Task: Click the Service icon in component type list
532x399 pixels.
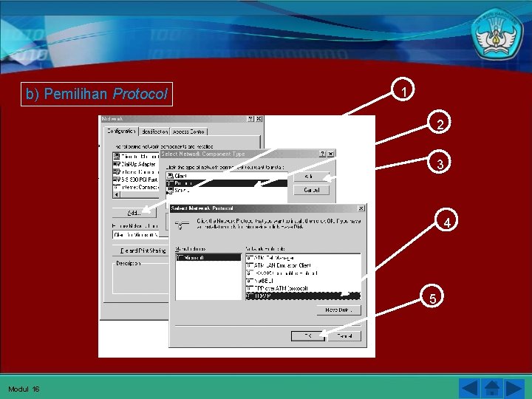Action: click(x=170, y=191)
